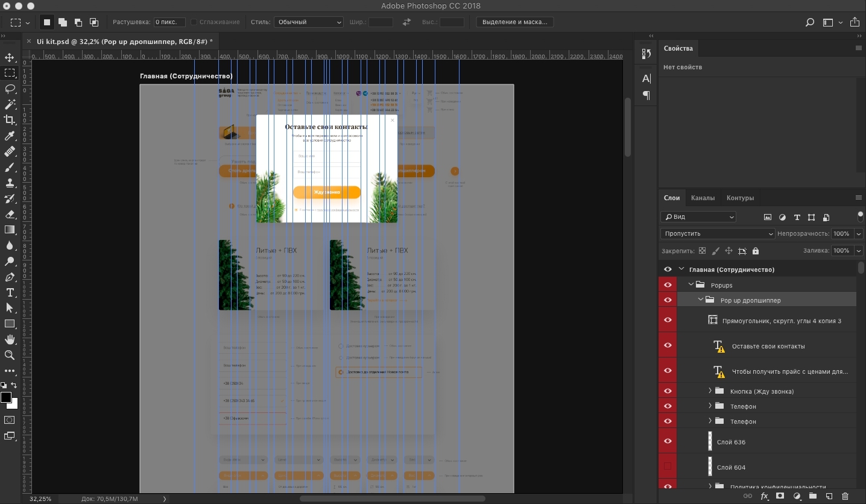Expand the Кнопка (Жду звонка) group
Screen dimensions: 866x504
[x=710, y=391]
